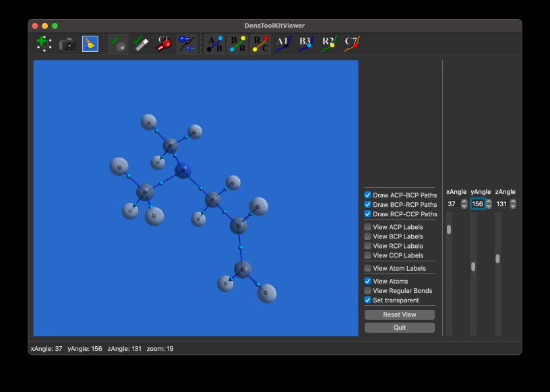The image size is (550, 392).
Task: Click the A1 label toolbar icon
Action: click(283, 44)
